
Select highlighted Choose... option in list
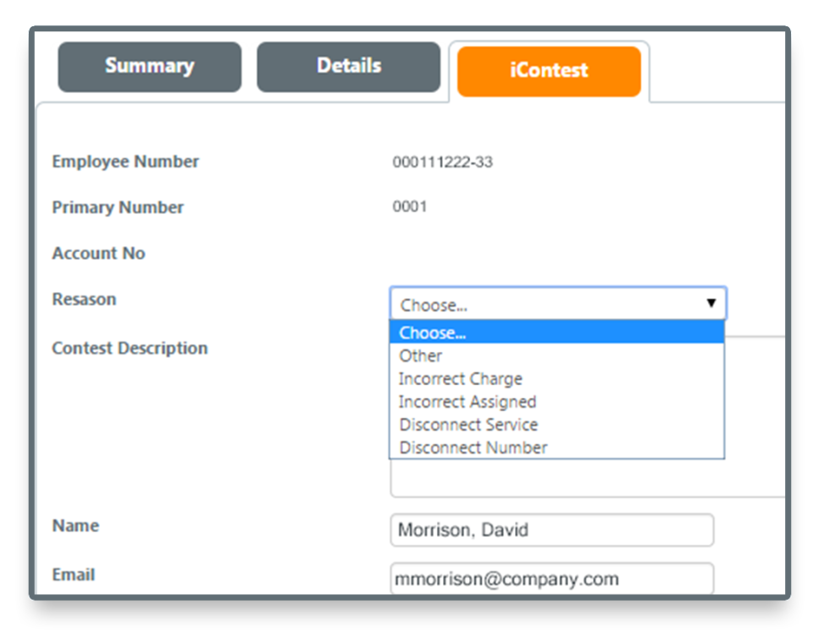click(x=556, y=332)
